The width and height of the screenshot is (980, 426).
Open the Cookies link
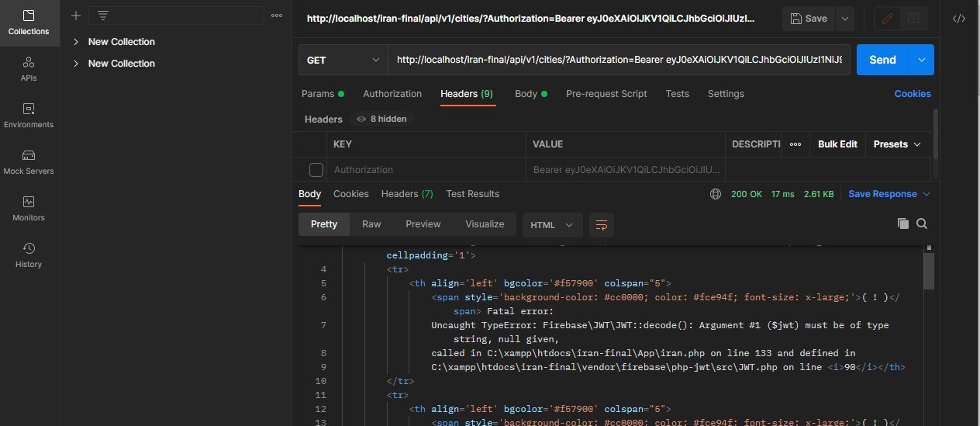(x=912, y=94)
